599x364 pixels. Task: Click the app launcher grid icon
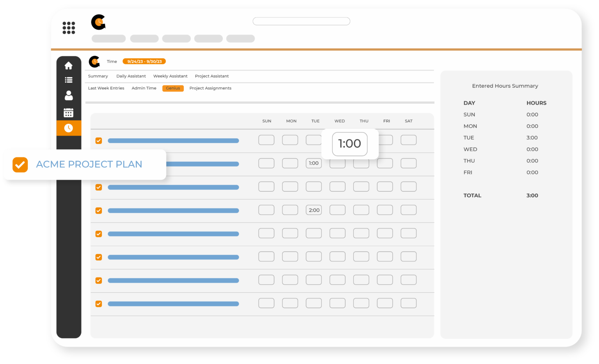point(69,28)
